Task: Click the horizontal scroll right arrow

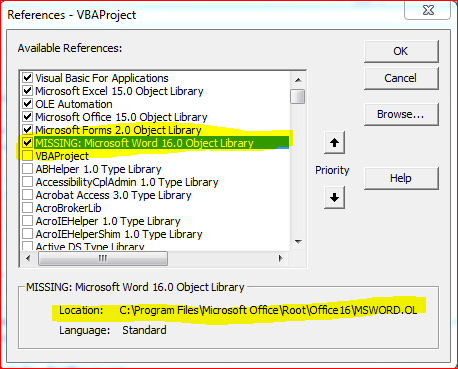Action: click(x=280, y=258)
